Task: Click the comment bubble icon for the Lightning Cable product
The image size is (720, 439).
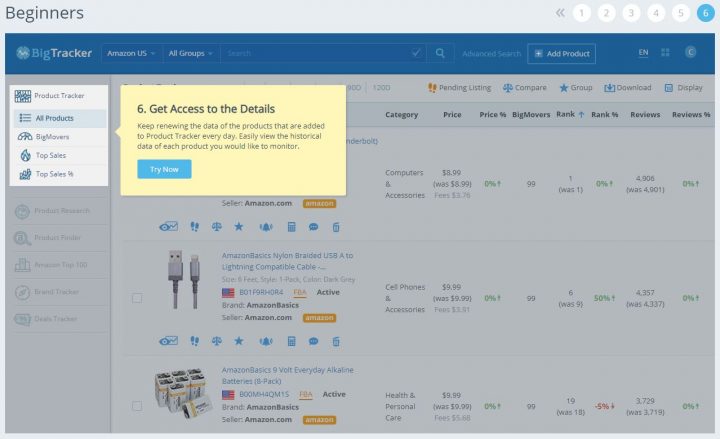Action: pos(314,341)
